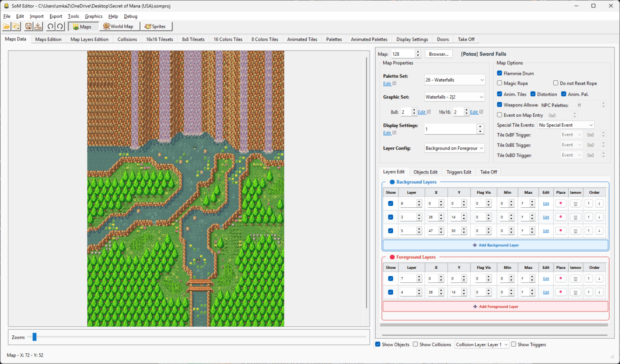Click the Place pin for foreground layer 7
The image size is (620, 364).
[x=561, y=278]
